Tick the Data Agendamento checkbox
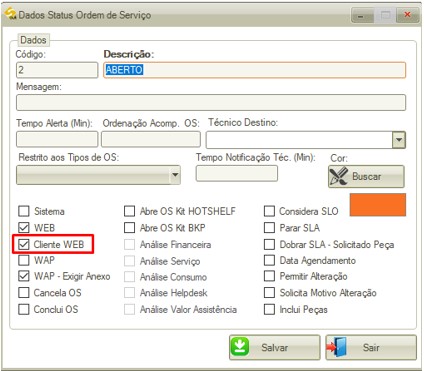This screenshot has height=371, width=424. coord(269,260)
